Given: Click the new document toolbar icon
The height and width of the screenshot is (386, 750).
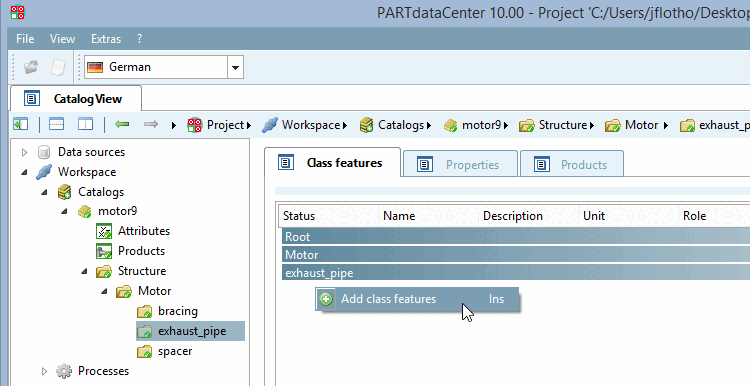Looking at the screenshot, I should coord(58,67).
